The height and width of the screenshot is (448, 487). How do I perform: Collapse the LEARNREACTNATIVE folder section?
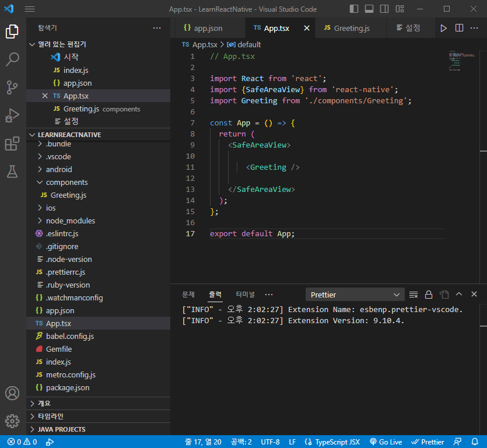coord(98,135)
